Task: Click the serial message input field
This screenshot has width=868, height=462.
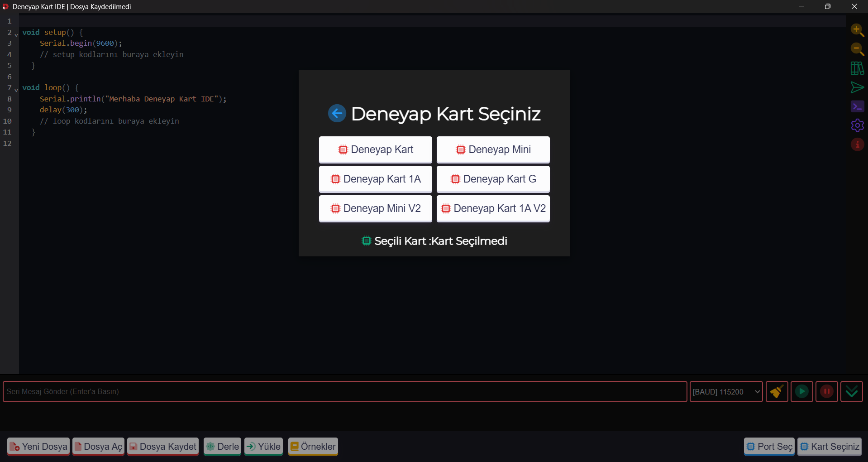Action: pyautogui.click(x=345, y=391)
